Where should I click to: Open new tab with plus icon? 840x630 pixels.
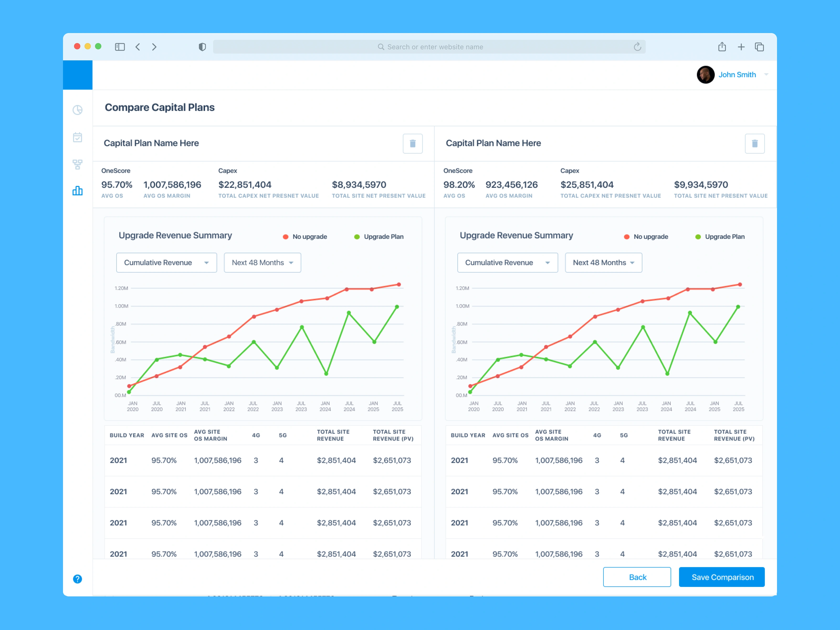(741, 47)
